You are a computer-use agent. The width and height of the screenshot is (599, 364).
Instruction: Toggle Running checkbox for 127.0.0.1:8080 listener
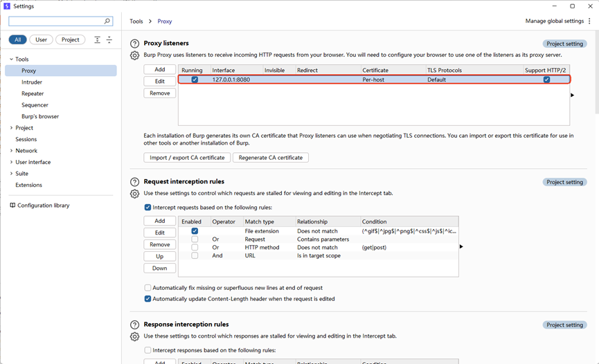(x=195, y=80)
